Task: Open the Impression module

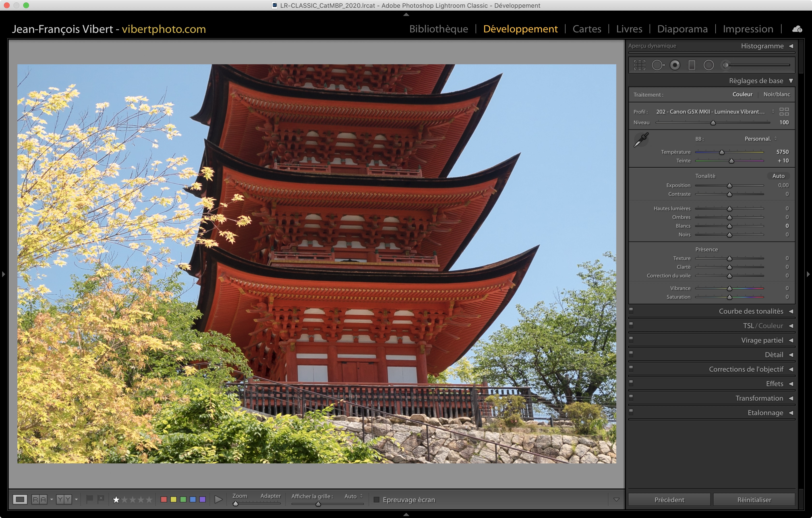Action: [747, 29]
